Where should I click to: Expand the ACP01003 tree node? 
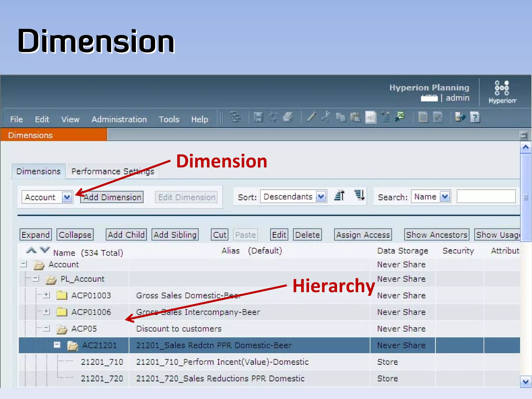47,295
